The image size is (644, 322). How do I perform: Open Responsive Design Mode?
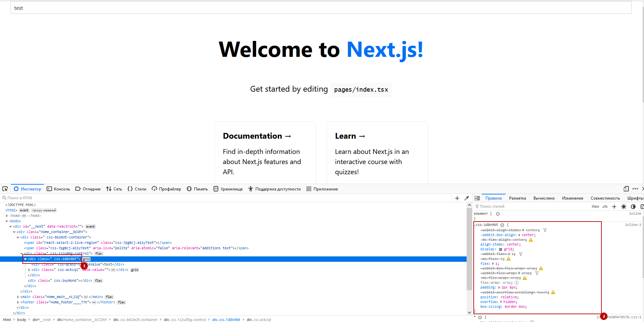(626, 188)
